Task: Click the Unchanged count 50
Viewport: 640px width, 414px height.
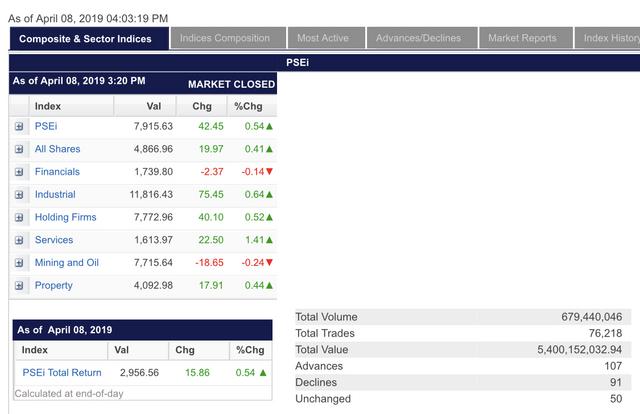Action: click(616, 398)
